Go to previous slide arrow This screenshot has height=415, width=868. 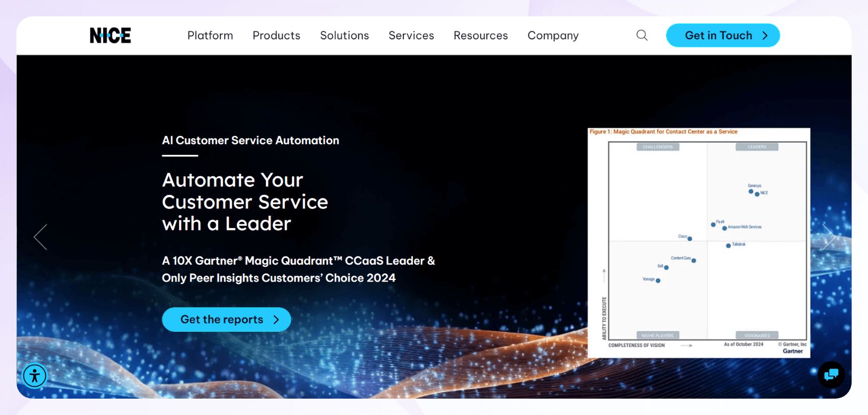click(x=40, y=237)
